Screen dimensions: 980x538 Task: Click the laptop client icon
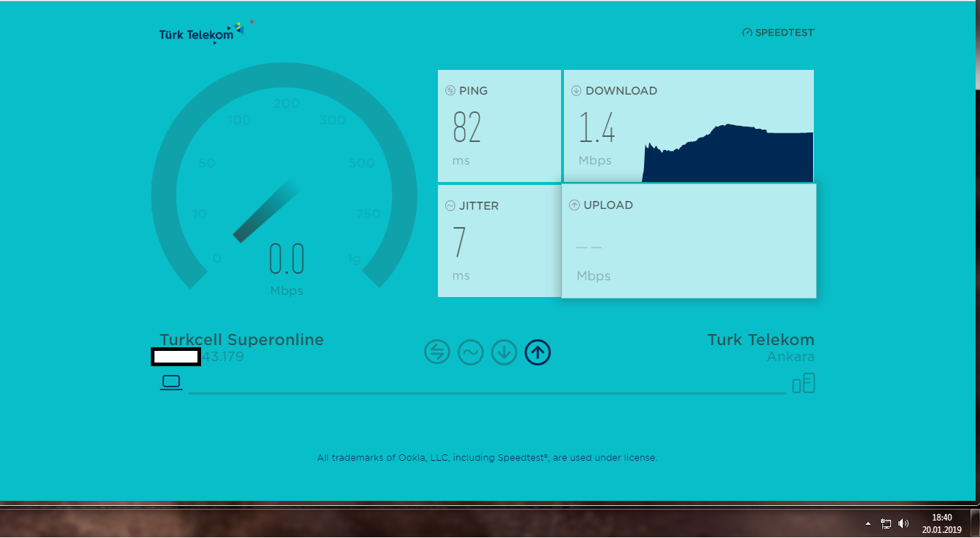[x=171, y=382]
